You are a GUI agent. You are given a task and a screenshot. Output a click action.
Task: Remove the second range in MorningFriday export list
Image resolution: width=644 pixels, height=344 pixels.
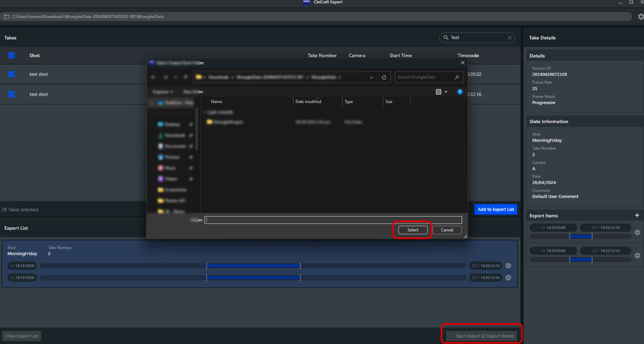508,278
